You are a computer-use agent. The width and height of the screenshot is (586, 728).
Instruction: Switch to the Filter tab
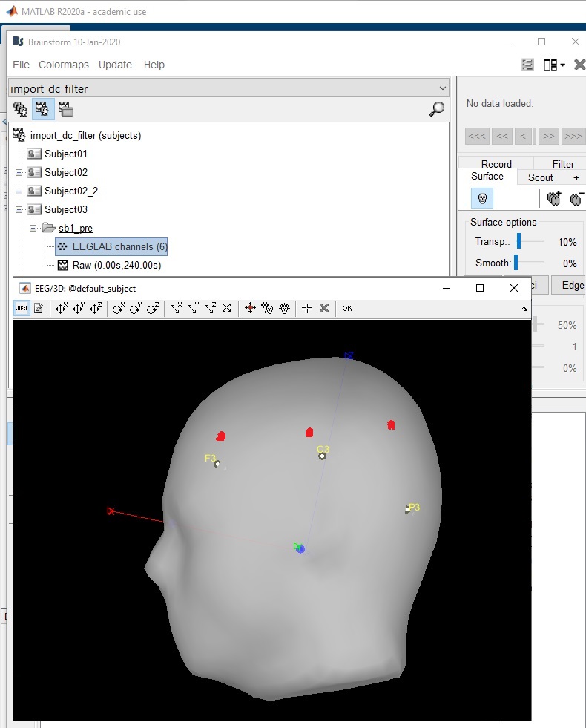pos(563,163)
